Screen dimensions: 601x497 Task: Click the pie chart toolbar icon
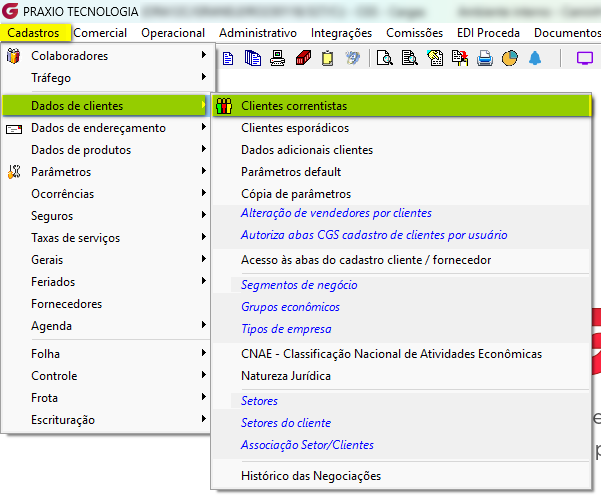click(510, 58)
